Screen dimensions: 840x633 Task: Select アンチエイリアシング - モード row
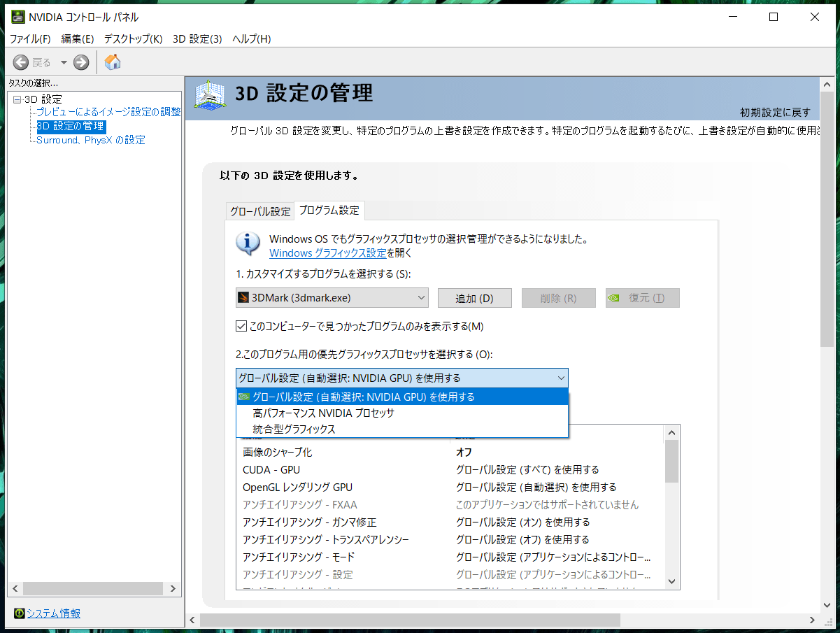451,557
